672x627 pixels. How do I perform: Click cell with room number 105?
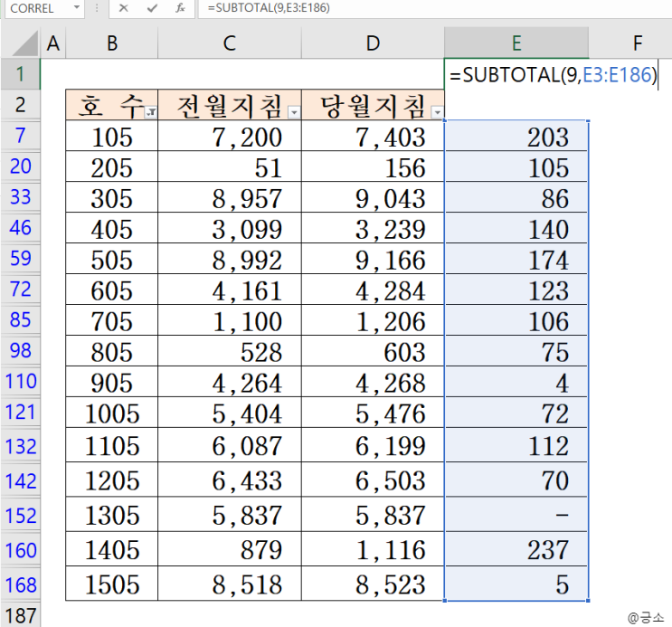(x=112, y=136)
